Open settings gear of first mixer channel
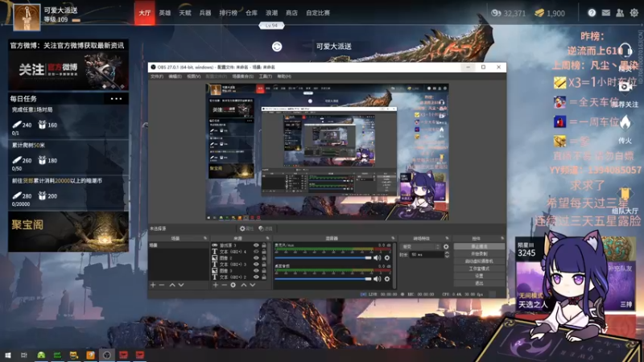The height and width of the screenshot is (362, 644). coord(387,257)
